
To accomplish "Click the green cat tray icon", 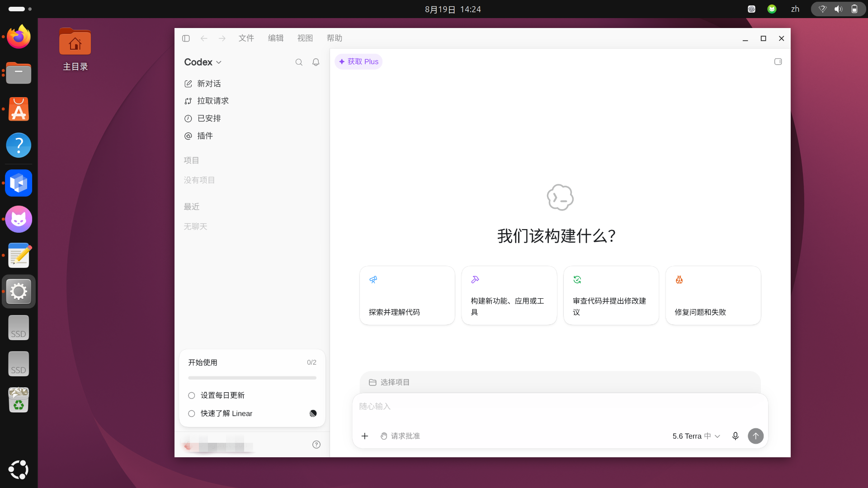I will 772,9.
